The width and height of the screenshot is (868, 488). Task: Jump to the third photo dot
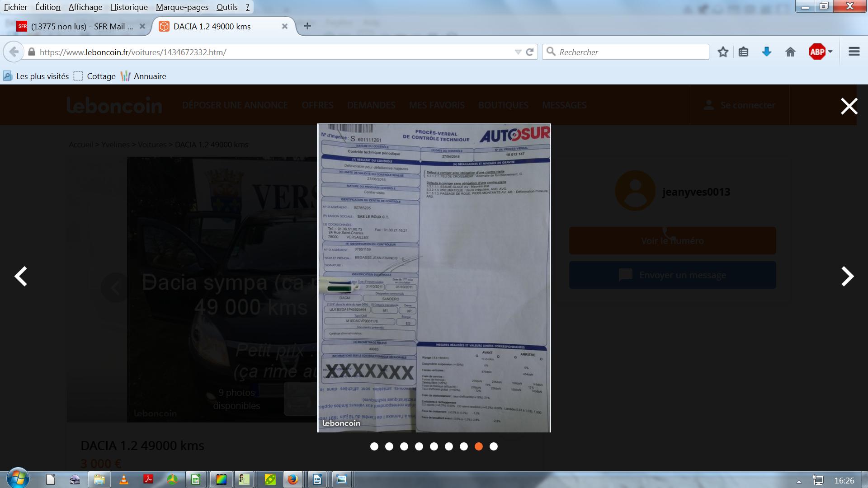click(404, 446)
